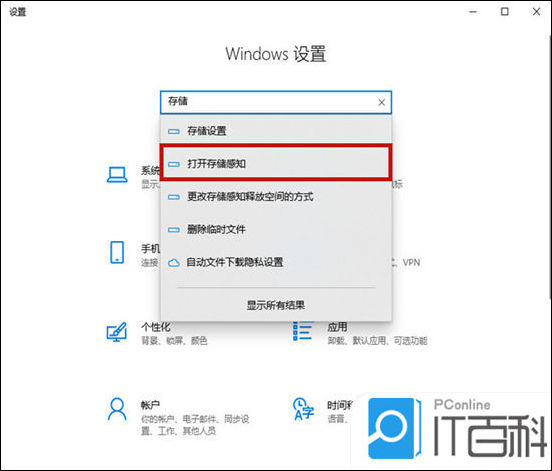The height and width of the screenshot is (471, 552).
Task: Click into the 存储 search field
Action: 270,102
